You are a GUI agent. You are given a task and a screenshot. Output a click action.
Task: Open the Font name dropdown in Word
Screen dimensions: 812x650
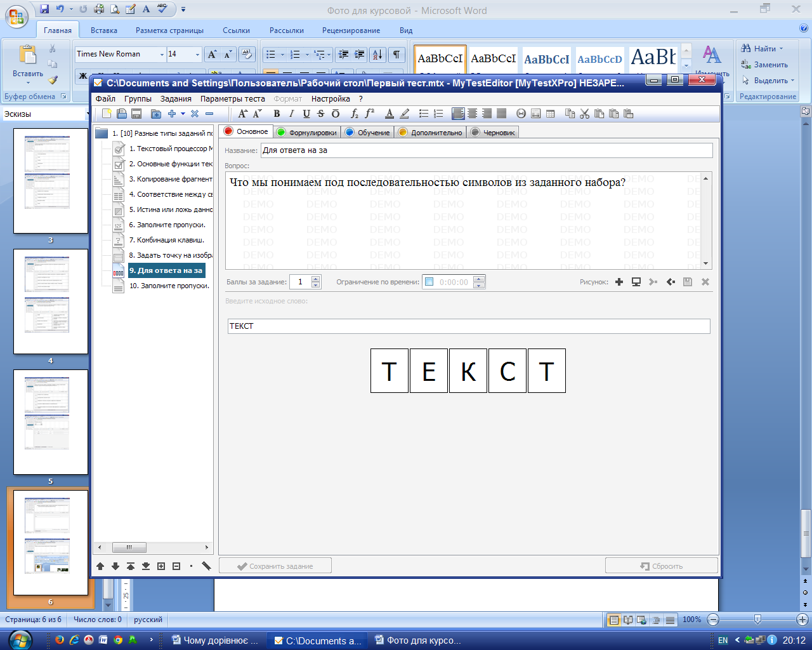point(162,55)
